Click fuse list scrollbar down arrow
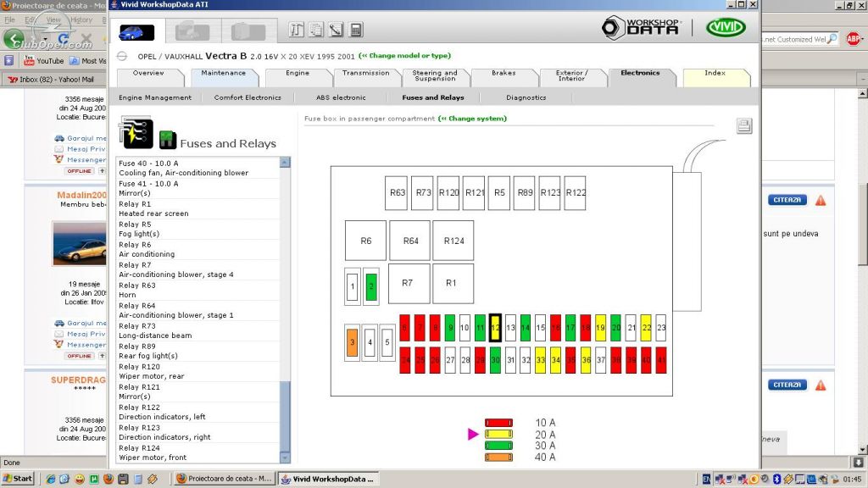 tap(285, 457)
